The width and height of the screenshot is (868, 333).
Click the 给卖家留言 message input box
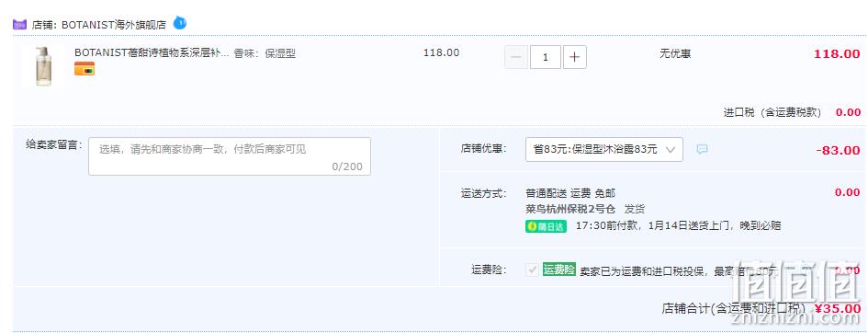tap(230, 156)
